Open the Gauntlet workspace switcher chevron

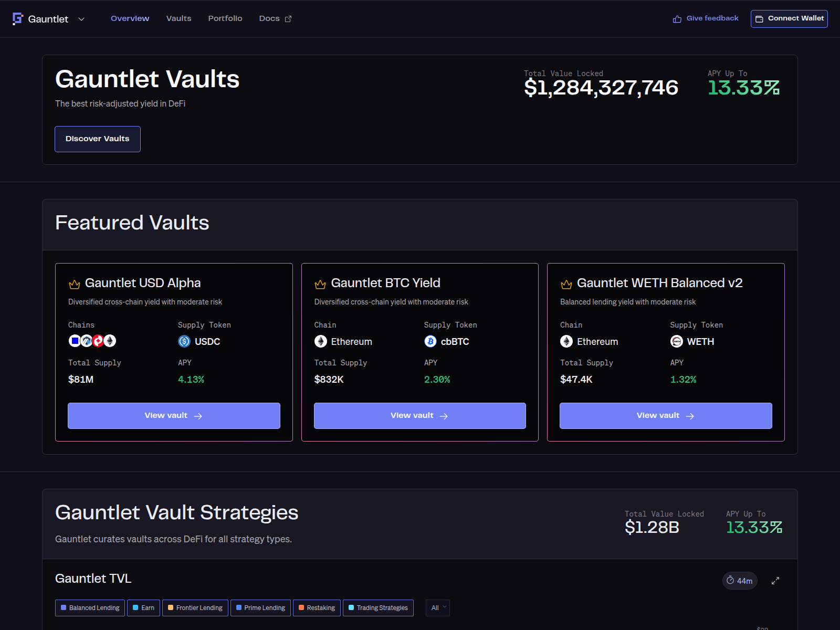(81, 19)
